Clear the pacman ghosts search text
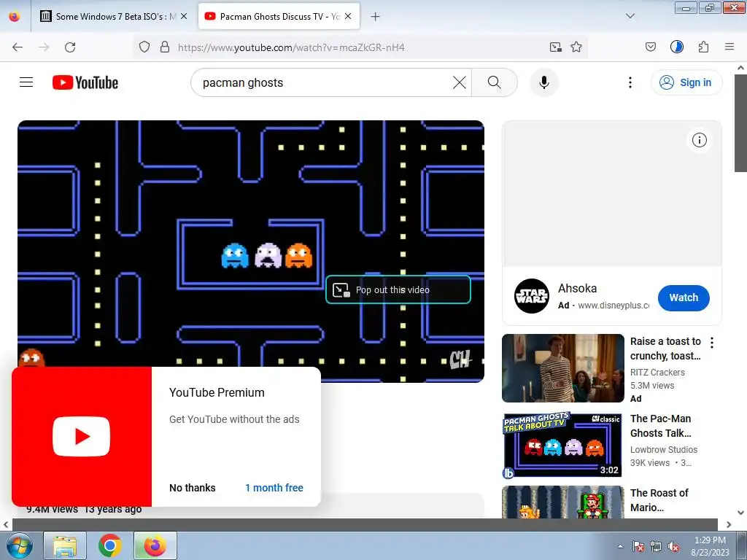747x560 pixels. click(460, 82)
